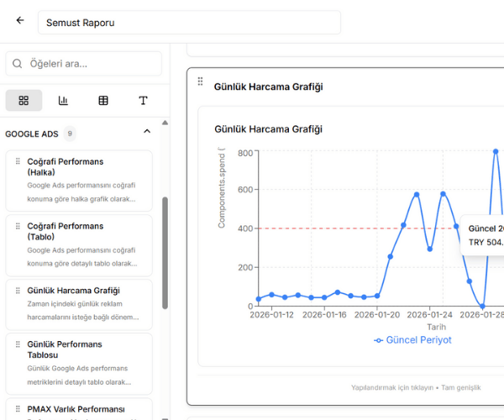Click the peak data point at 800
This screenshot has width=504, height=420.
(x=496, y=152)
